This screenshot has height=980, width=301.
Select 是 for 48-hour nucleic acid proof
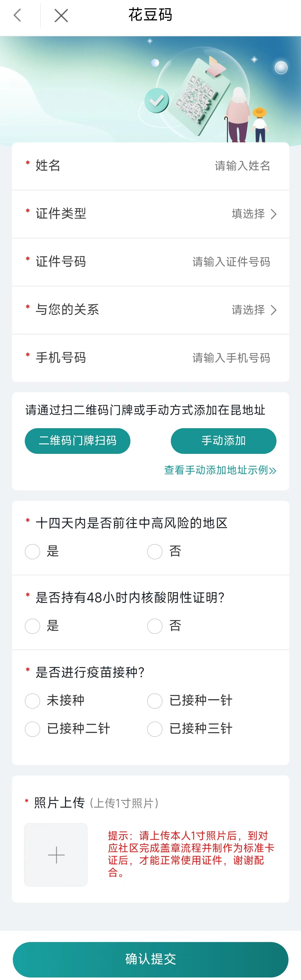33,626
